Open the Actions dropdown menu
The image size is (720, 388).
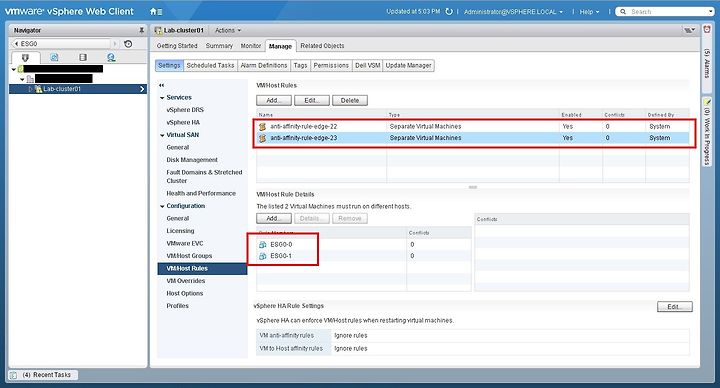[228, 30]
